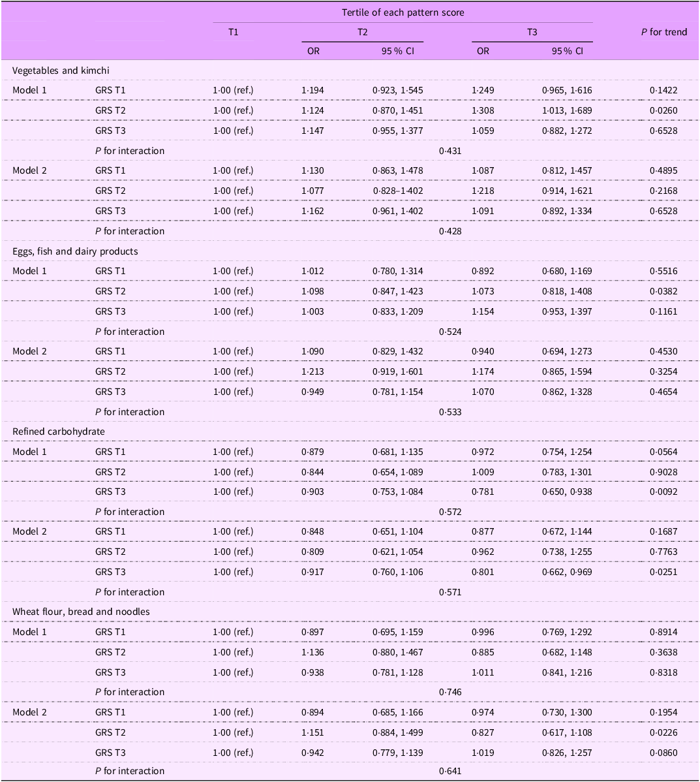Viewport: 700px width, 782px height.
Task: Select the P for interaction value 0·641
Action: (x=450, y=771)
